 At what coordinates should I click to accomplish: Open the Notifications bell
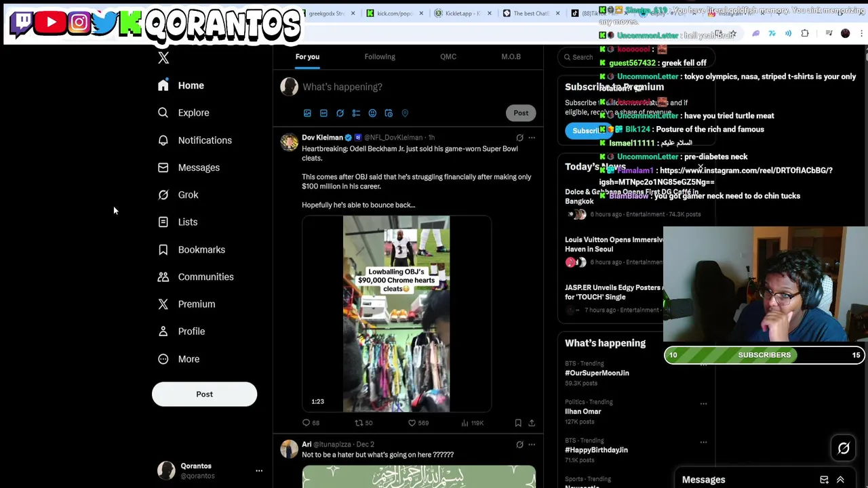[195, 140]
